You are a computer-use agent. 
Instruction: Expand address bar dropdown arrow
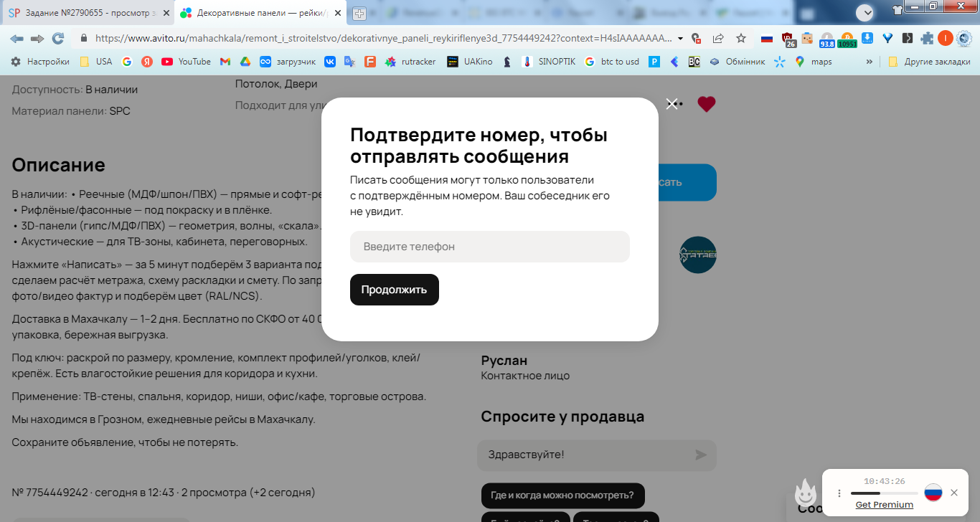tap(680, 39)
